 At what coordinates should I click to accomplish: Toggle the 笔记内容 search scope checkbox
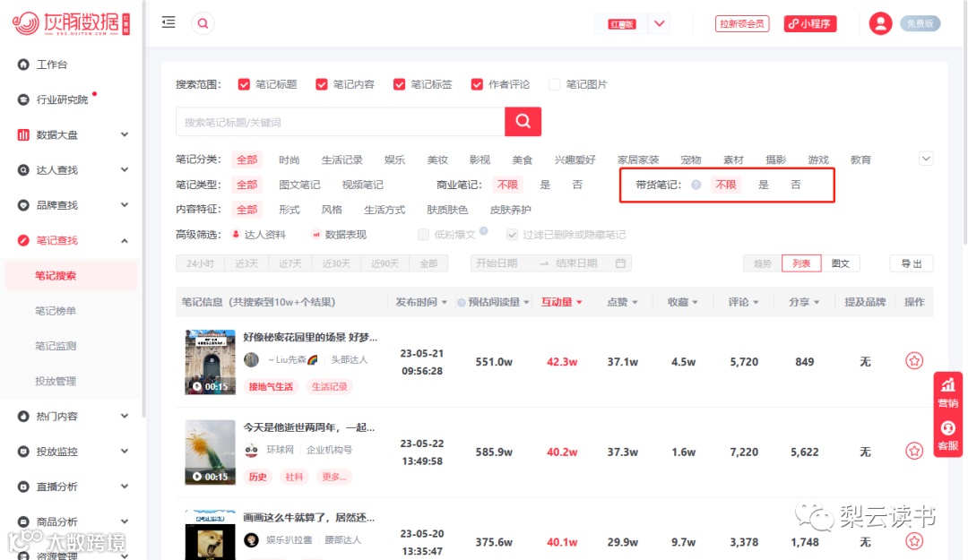(x=322, y=84)
